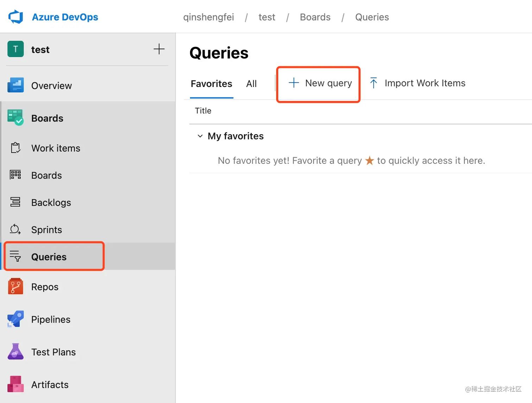Click the Queries breadcrumb link

(x=372, y=17)
